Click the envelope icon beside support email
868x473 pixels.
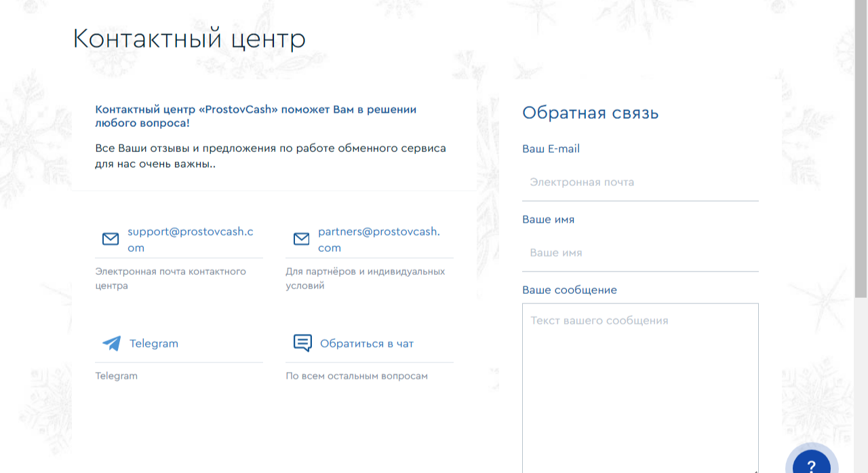pos(111,239)
